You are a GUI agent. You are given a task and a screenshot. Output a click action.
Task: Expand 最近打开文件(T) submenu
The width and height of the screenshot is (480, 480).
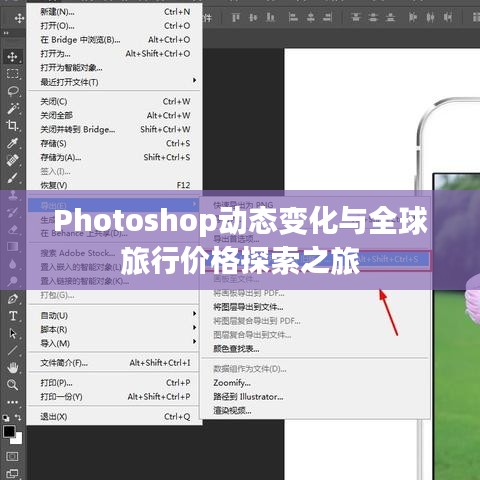[x=114, y=82]
